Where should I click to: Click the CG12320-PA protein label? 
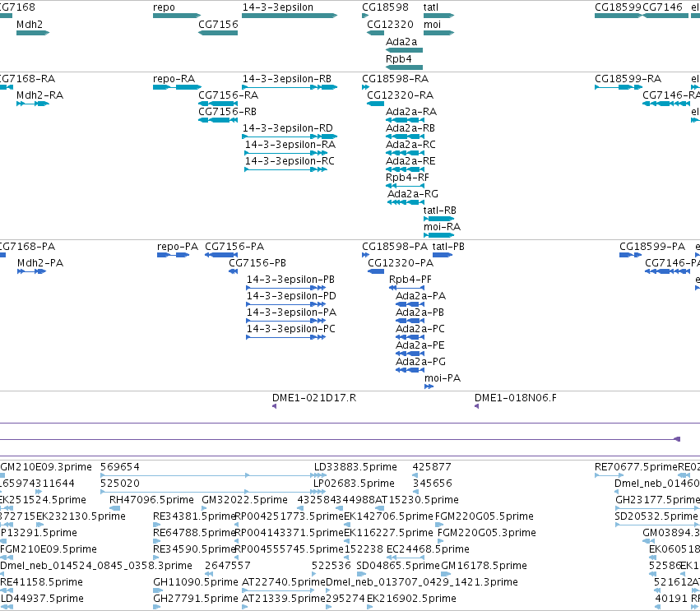pos(401,263)
